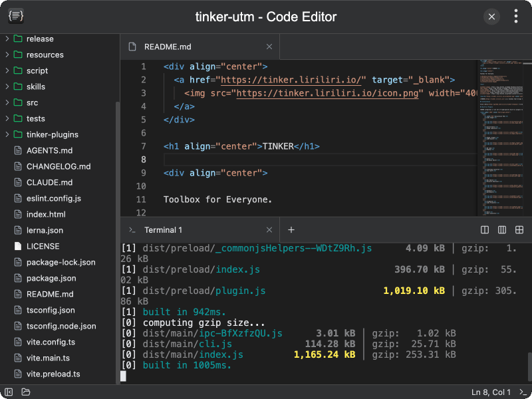Image resolution: width=532 pixels, height=399 pixels.
Task: Click the release folder icon
Action: [x=18, y=39]
